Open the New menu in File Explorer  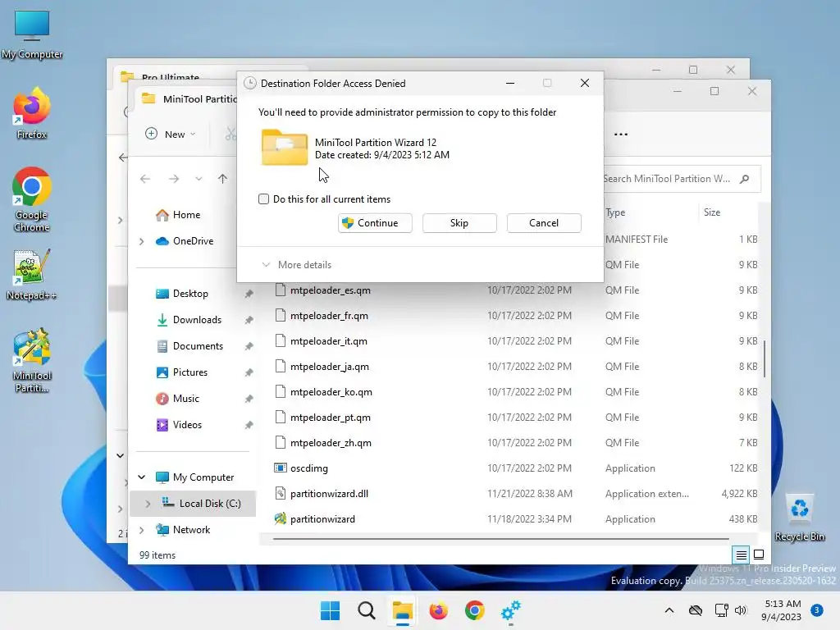click(x=171, y=134)
